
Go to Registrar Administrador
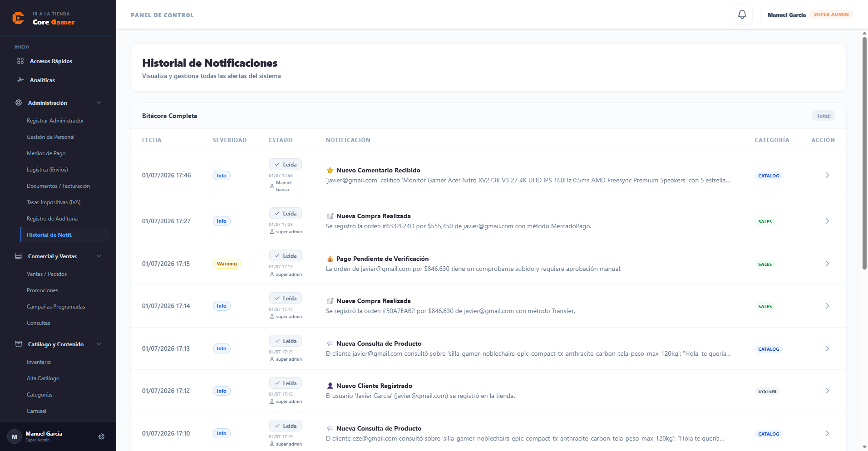click(55, 121)
